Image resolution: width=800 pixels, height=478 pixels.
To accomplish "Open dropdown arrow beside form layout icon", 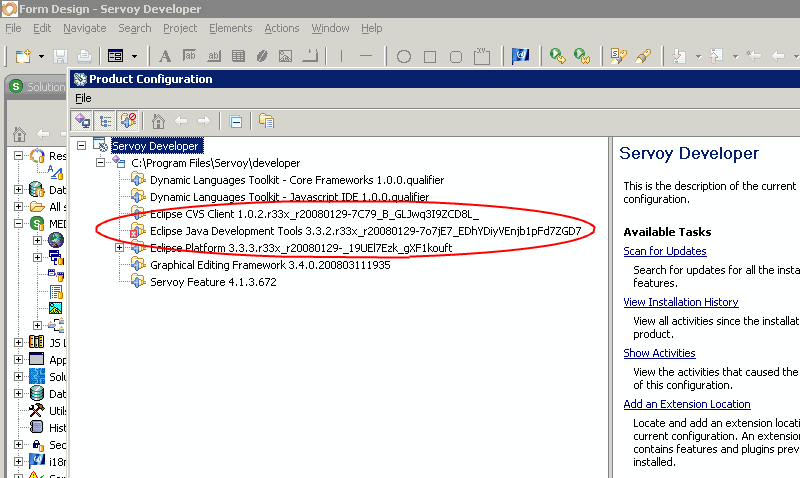I will pyautogui.click(x=134, y=56).
